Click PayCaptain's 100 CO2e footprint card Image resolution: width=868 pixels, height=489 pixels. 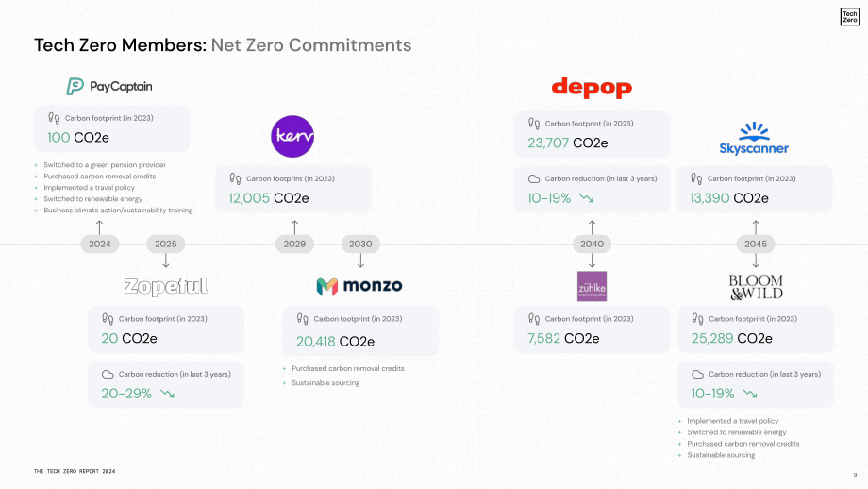(112, 129)
